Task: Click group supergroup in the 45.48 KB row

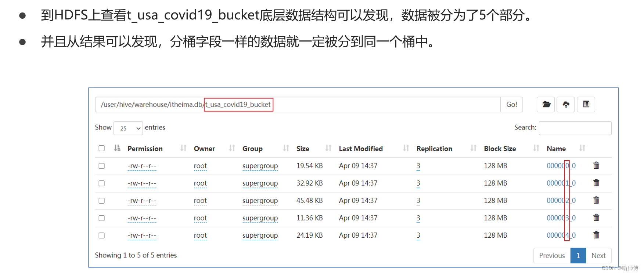Action: pyautogui.click(x=260, y=201)
